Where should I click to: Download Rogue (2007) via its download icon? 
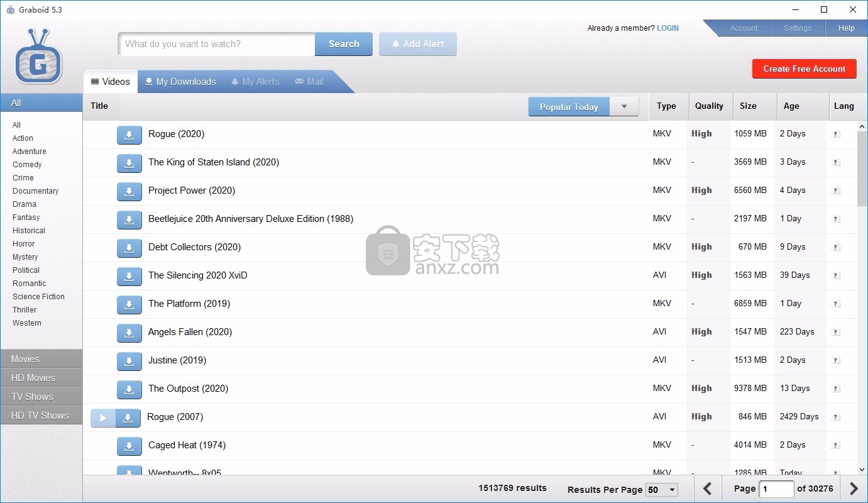(x=128, y=417)
